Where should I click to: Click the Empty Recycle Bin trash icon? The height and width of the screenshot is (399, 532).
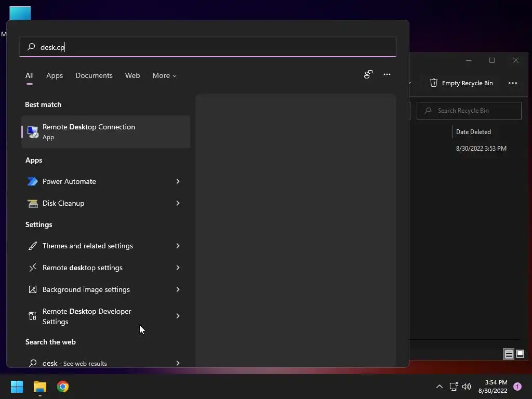pyautogui.click(x=434, y=83)
